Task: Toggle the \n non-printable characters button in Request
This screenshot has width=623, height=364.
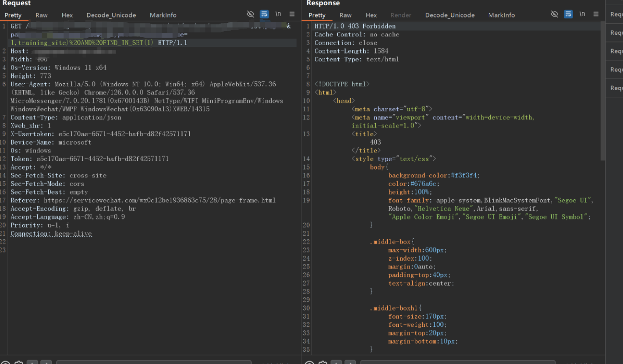Action: [x=278, y=14]
